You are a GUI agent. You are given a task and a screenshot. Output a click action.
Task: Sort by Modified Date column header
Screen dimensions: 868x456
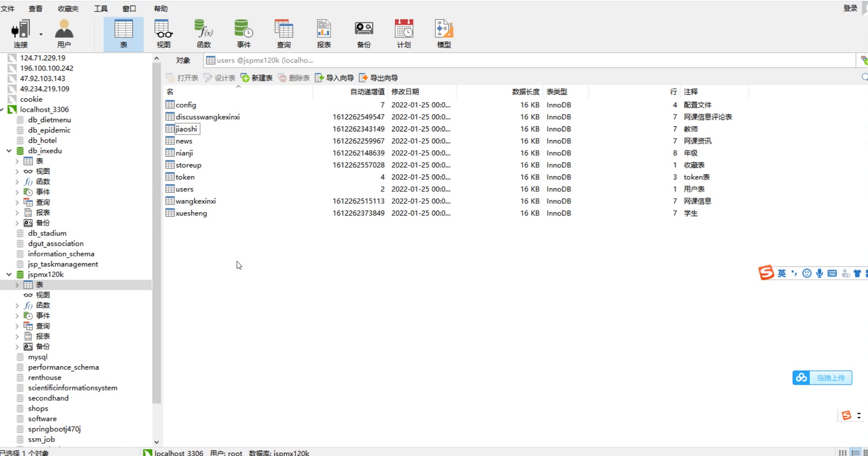[x=421, y=92]
